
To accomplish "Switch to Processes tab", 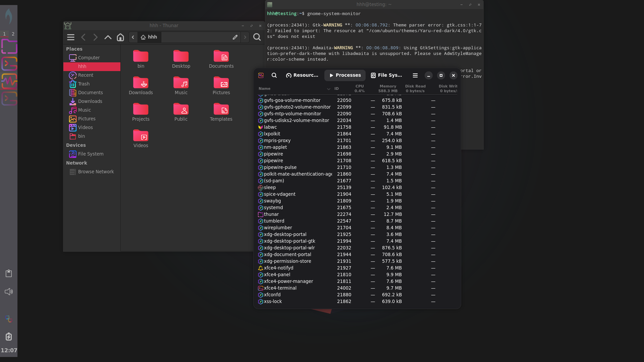I will click(x=345, y=75).
